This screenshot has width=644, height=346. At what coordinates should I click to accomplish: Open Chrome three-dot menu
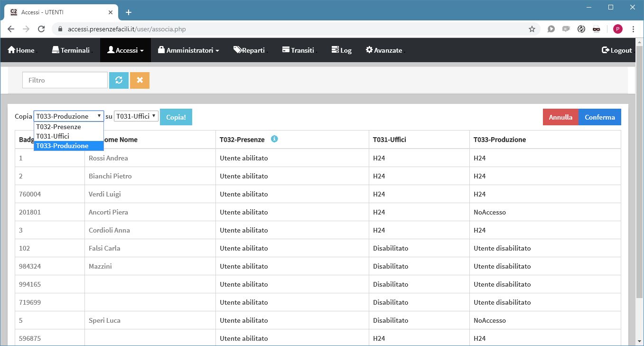633,29
